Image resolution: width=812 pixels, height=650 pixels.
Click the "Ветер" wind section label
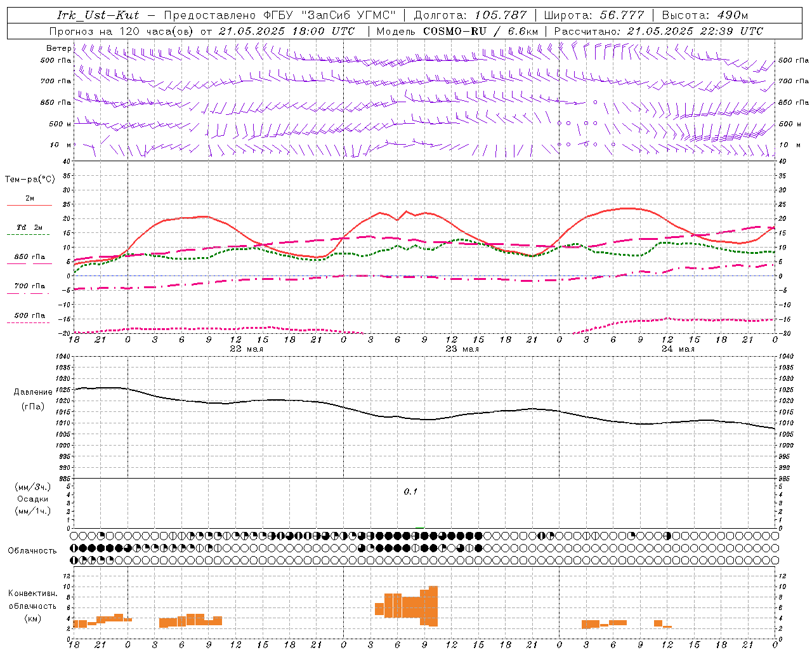tap(58, 48)
